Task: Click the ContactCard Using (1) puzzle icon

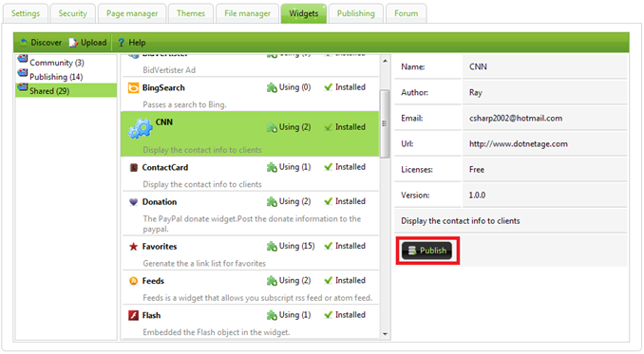Action: pos(272,167)
